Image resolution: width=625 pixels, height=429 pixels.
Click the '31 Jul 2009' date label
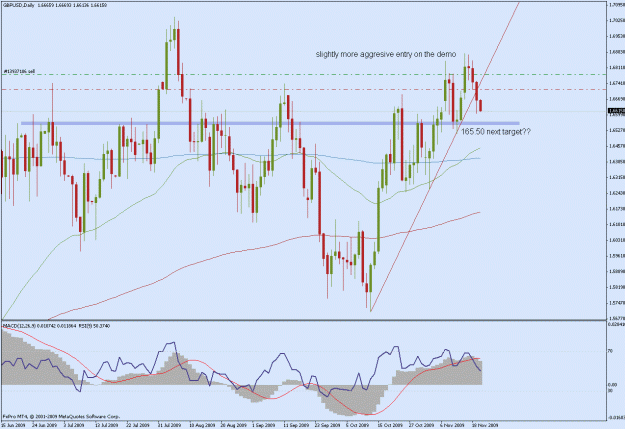coord(169,425)
